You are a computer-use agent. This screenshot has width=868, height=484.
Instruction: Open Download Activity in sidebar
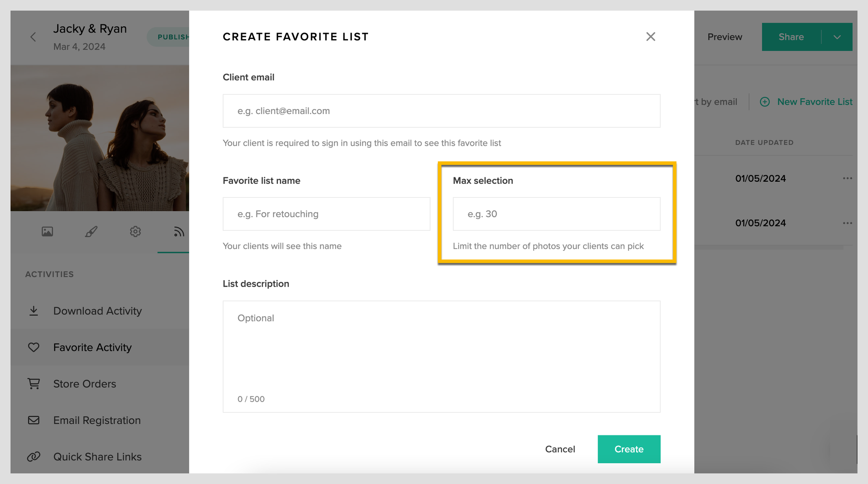point(97,311)
